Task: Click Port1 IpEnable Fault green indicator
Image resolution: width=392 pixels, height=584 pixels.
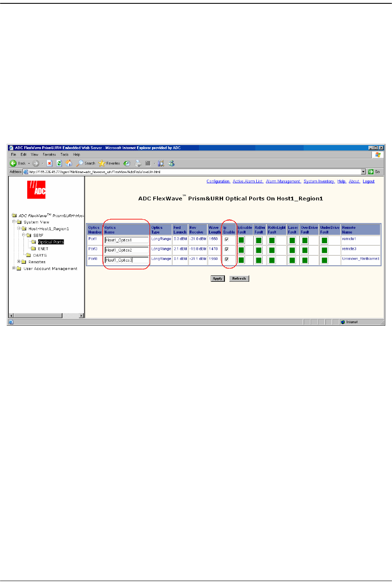Action: click(x=241, y=240)
